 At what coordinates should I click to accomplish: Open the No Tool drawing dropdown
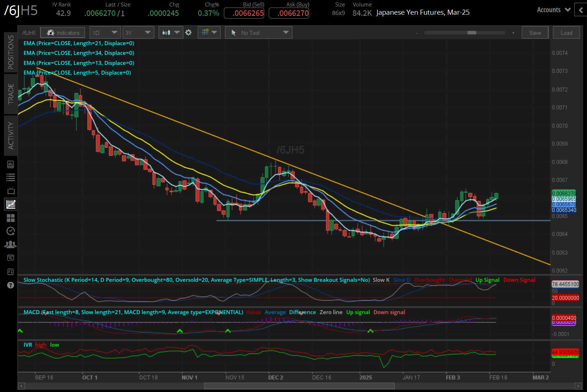pyautogui.click(x=259, y=33)
